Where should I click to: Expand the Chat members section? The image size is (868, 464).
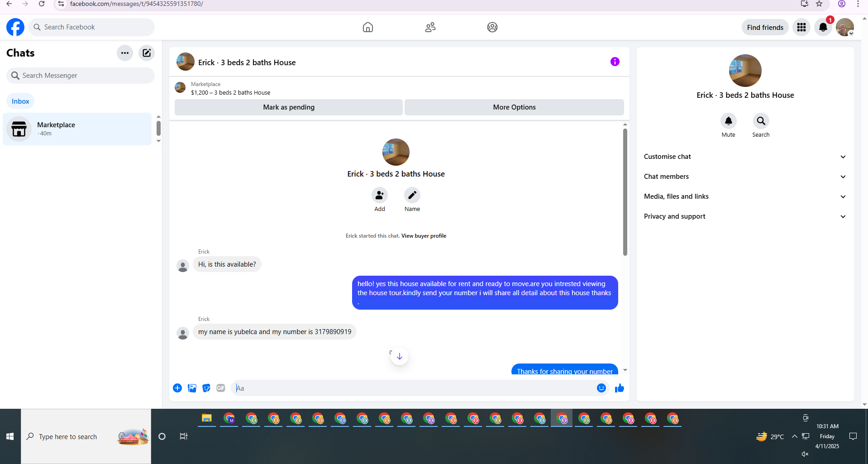point(745,177)
